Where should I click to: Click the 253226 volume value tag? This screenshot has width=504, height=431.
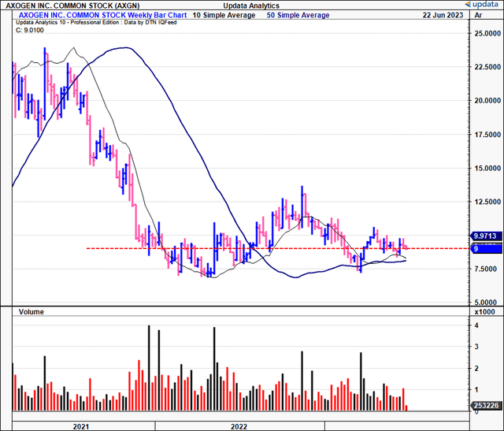(x=486, y=406)
